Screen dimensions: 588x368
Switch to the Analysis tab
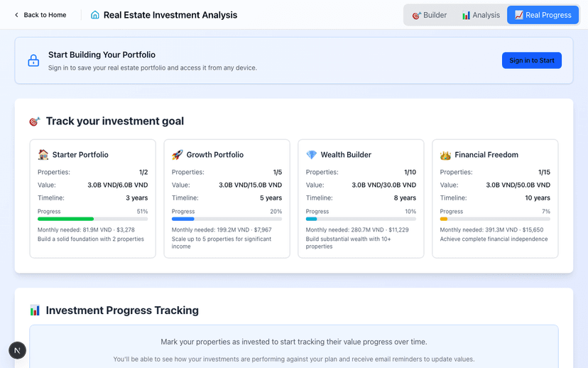(481, 15)
